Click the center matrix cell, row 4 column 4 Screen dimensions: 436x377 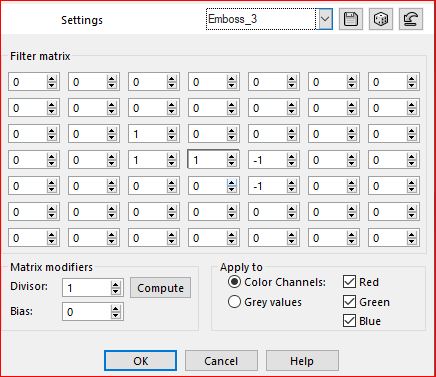click(x=207, y=160)
